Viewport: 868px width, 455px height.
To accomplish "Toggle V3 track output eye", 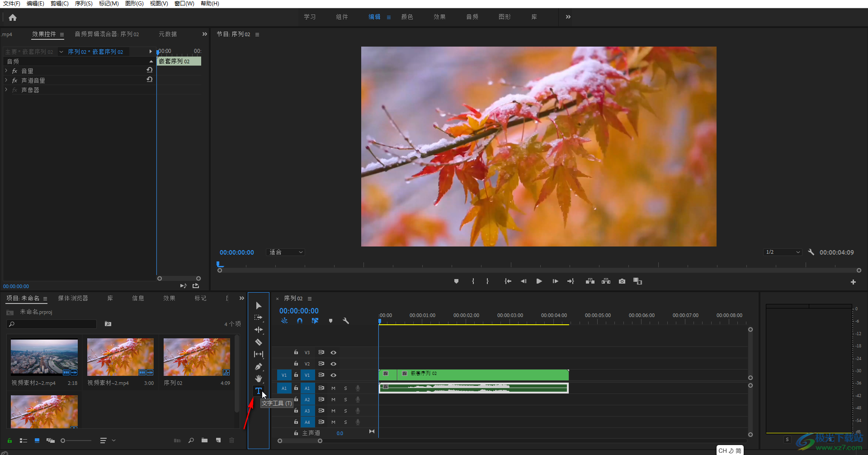I will pos(333,352).
